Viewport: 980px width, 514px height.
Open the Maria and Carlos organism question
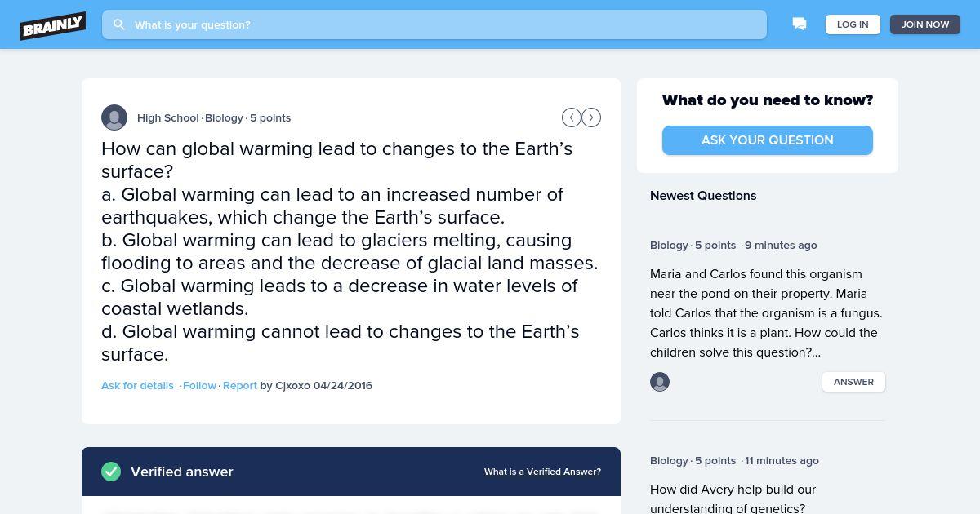tap(766, 313)
